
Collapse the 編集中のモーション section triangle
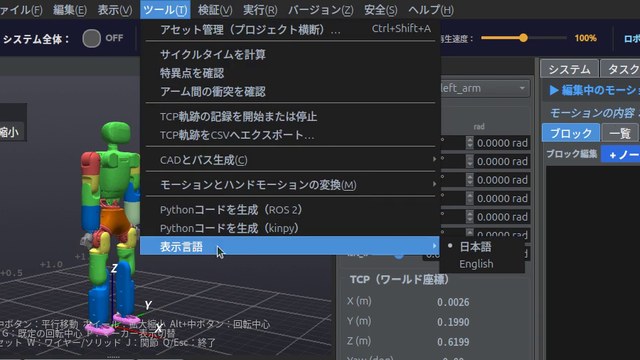click(x=554, y=90)
